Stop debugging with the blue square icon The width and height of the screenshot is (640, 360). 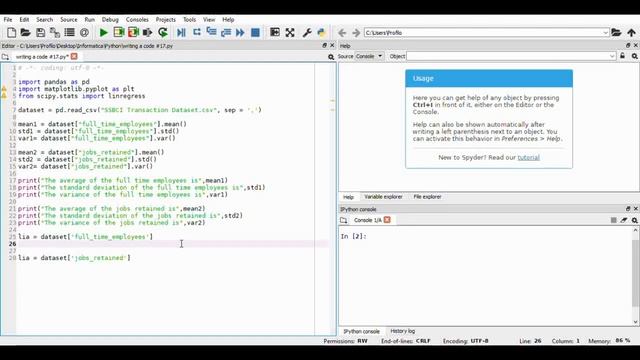pos(255,33)
